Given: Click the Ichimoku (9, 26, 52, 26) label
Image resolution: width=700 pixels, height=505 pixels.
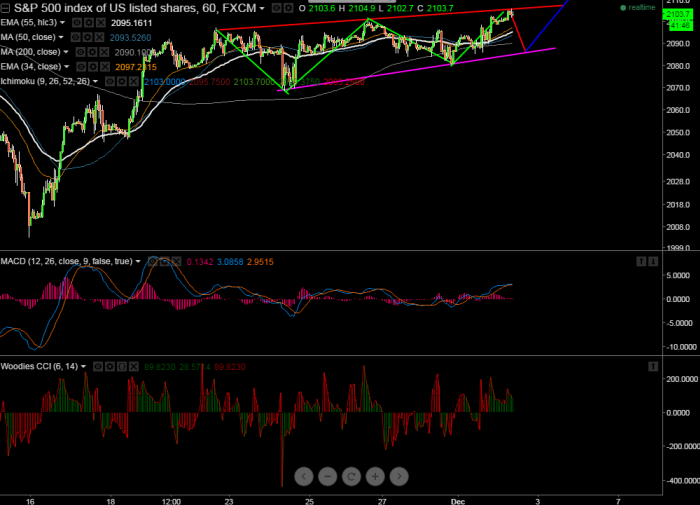Looking at the screenshot, I should tap(45, 81).
